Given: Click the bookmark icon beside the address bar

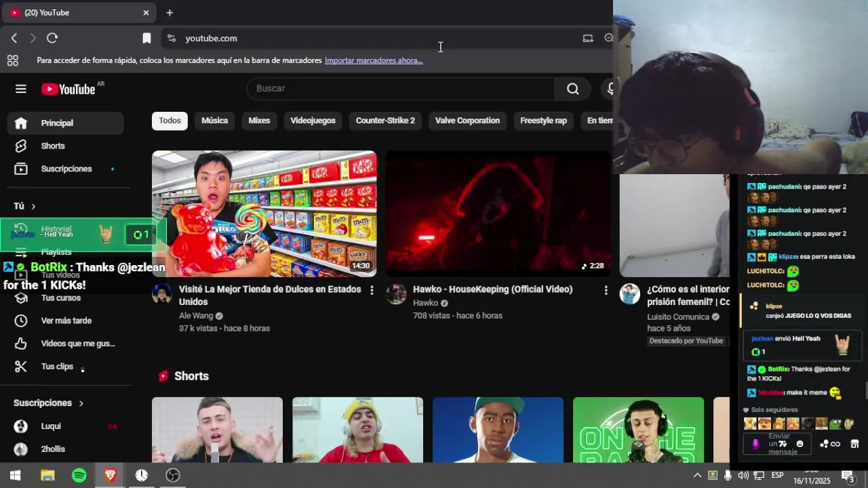Looking at the screenshot, I should coord(146,39).
